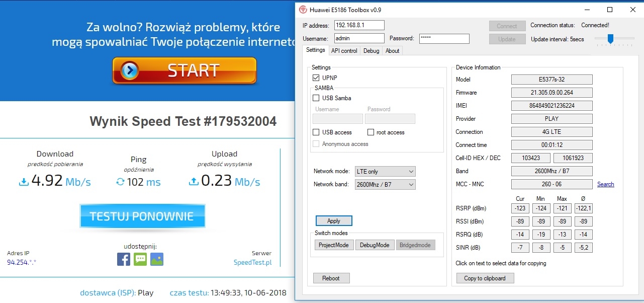Select the SINR average value -5,2

pos(584,248)
